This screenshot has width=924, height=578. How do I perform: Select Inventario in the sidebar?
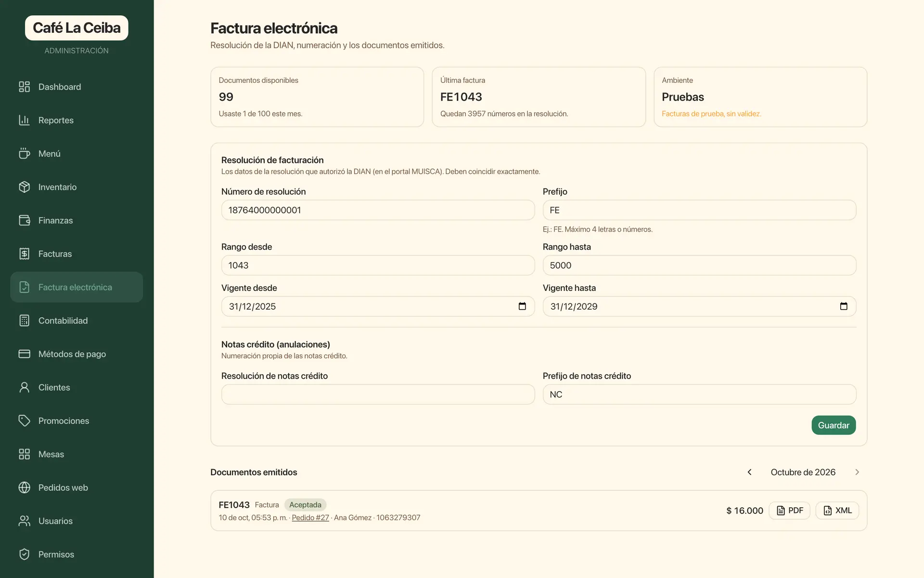[x=77, y=187]
